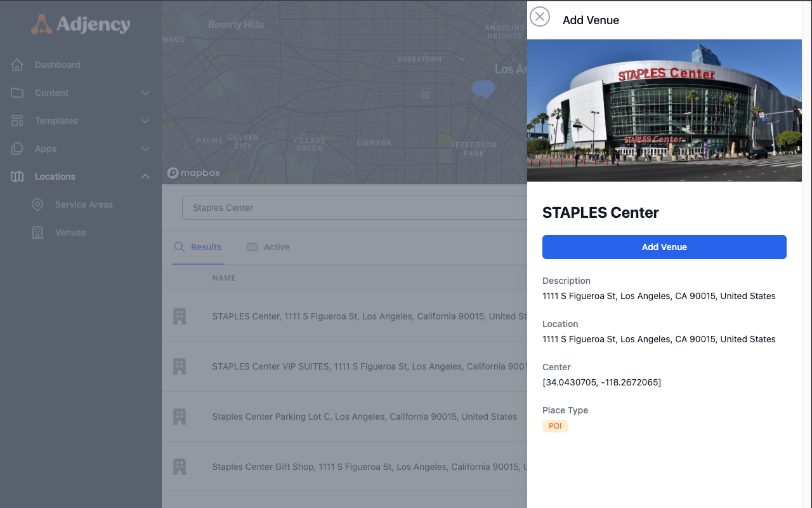Switch to the Results tab
The width and height of the screenshot is (812, 508).
point(198,247)
